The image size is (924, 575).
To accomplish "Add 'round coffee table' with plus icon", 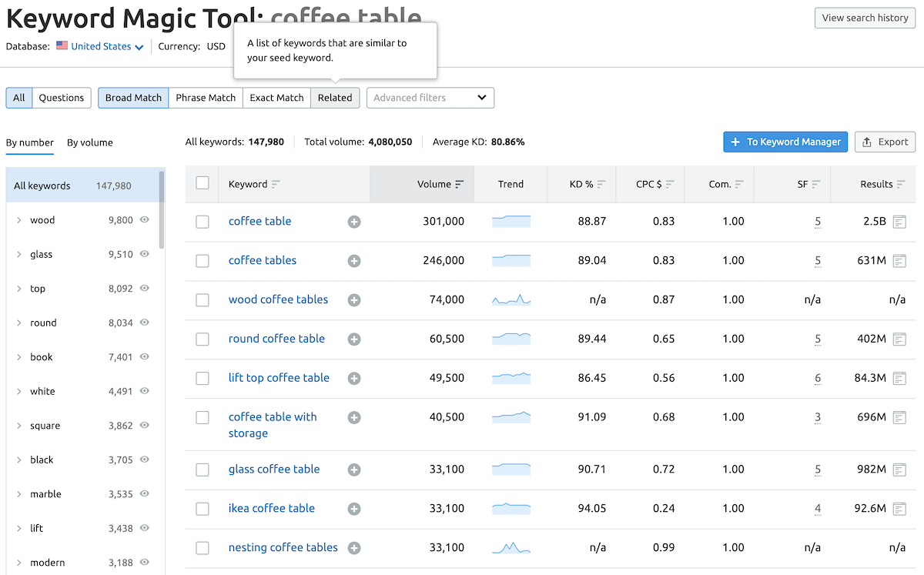I will click(354, 339).
